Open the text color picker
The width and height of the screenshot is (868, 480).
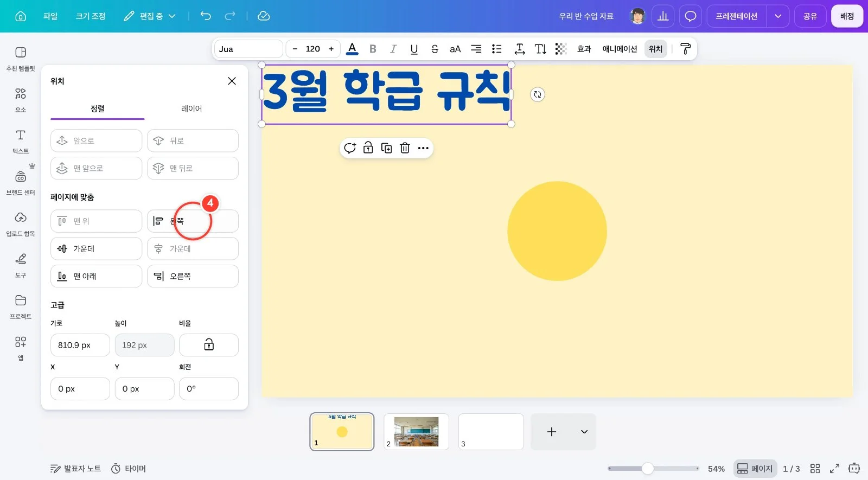[x=352, y=49]
